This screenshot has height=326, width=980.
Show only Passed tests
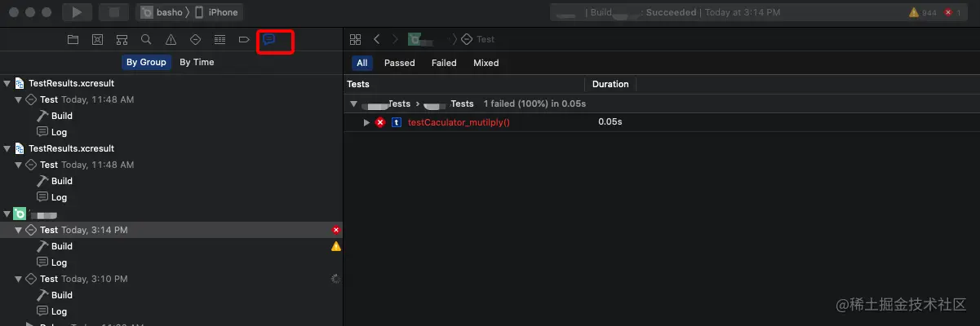pos(399,63)
